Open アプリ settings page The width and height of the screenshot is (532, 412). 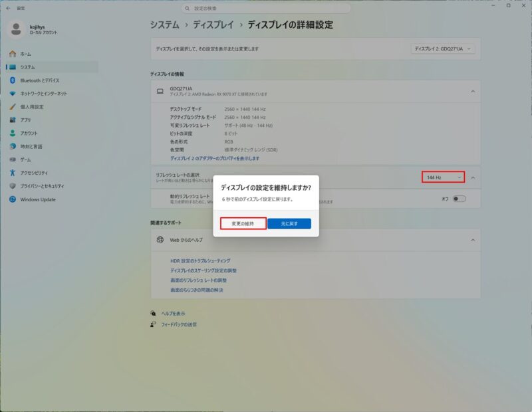coord(52,120)
